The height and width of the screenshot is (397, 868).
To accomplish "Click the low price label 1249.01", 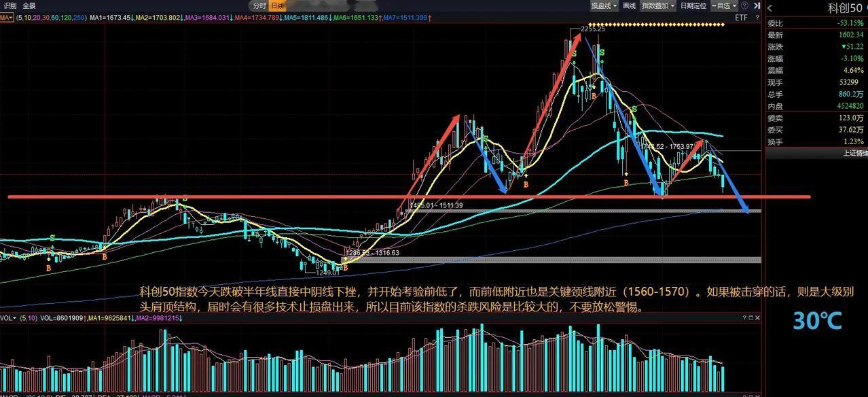I will (x=327, y=273).
